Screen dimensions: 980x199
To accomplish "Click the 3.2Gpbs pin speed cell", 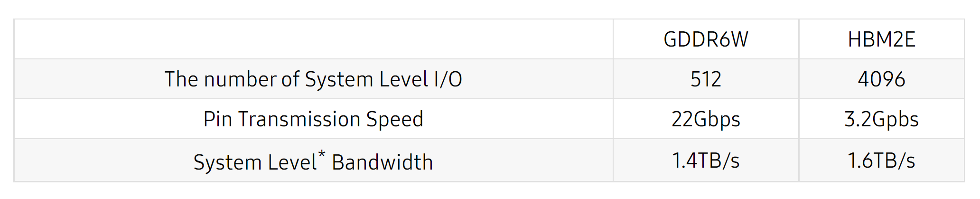I will pos(881,119).
